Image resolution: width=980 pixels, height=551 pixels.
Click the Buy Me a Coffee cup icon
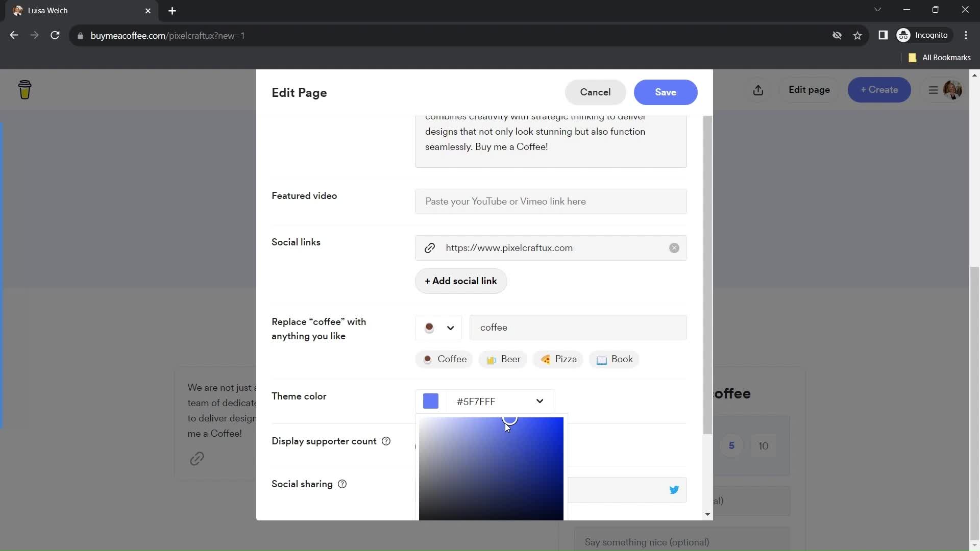coord(25,89)
